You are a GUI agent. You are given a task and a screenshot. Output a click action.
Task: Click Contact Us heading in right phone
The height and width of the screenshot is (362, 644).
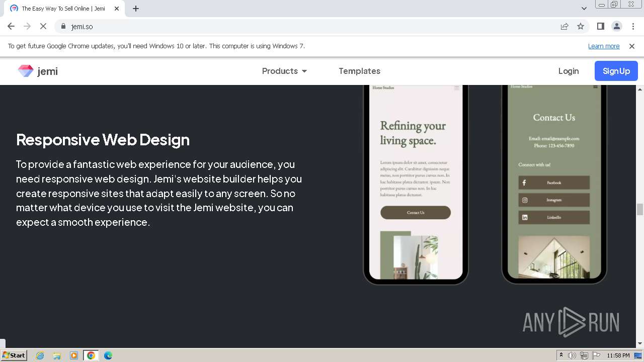click(554, 117)
